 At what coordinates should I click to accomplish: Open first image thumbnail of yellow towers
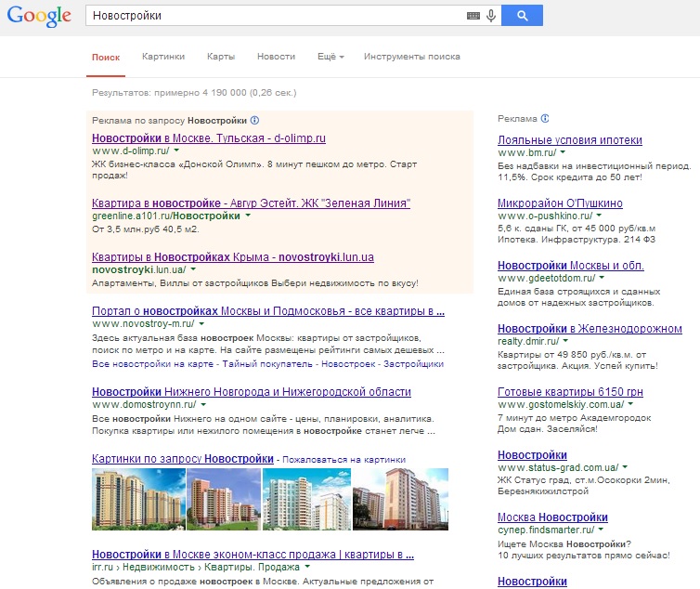coord(138,499)
